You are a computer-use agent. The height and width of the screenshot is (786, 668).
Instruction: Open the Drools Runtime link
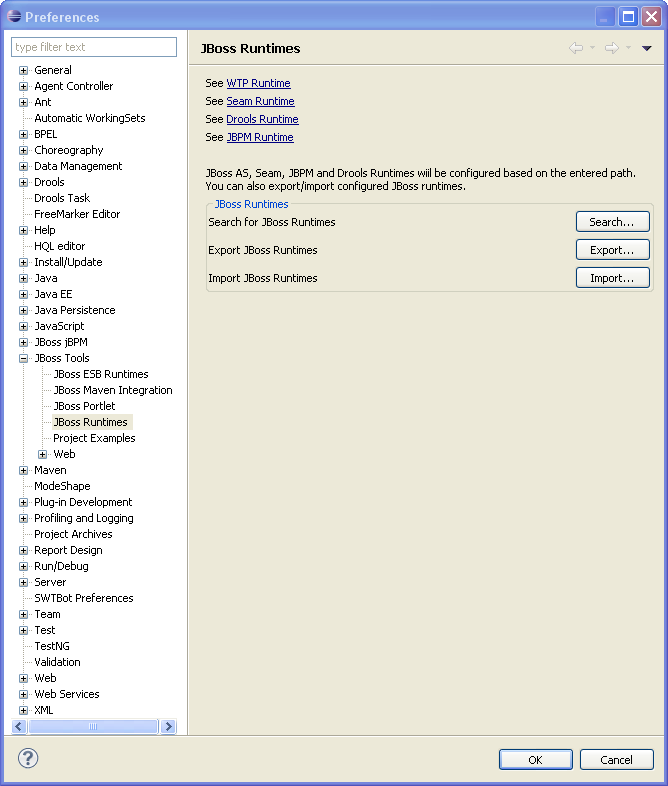click(262, 119)
